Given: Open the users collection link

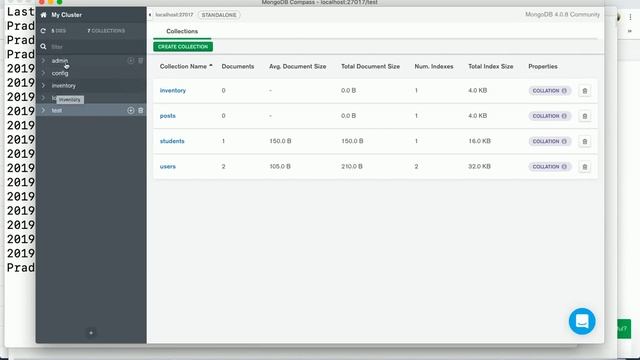Looking at the screenshot, I should tap(167, 167).
